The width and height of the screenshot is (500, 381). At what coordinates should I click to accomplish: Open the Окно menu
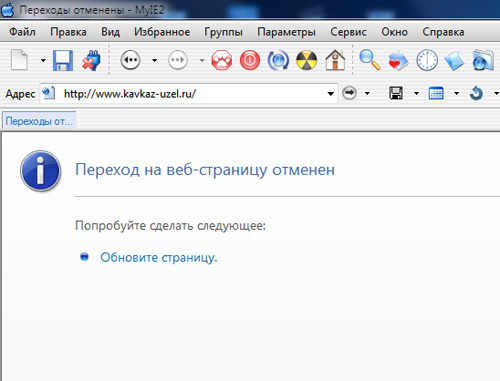click(x=394, y=32)
